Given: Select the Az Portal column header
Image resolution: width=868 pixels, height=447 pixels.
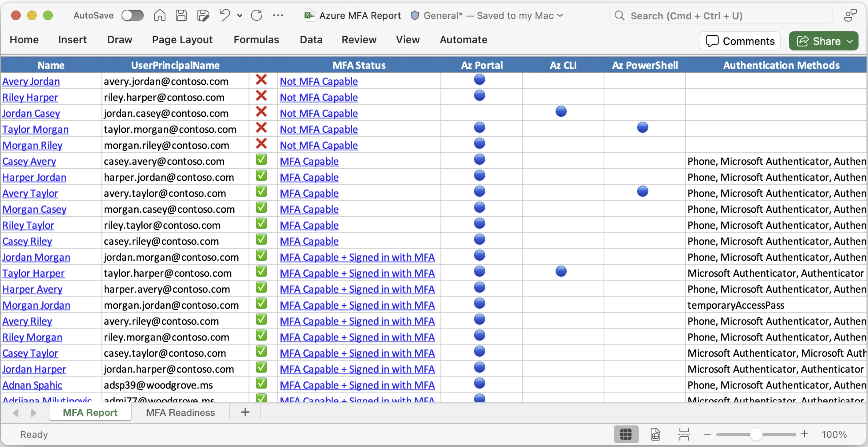Looking at the screenshot, I should coord(481,65).
